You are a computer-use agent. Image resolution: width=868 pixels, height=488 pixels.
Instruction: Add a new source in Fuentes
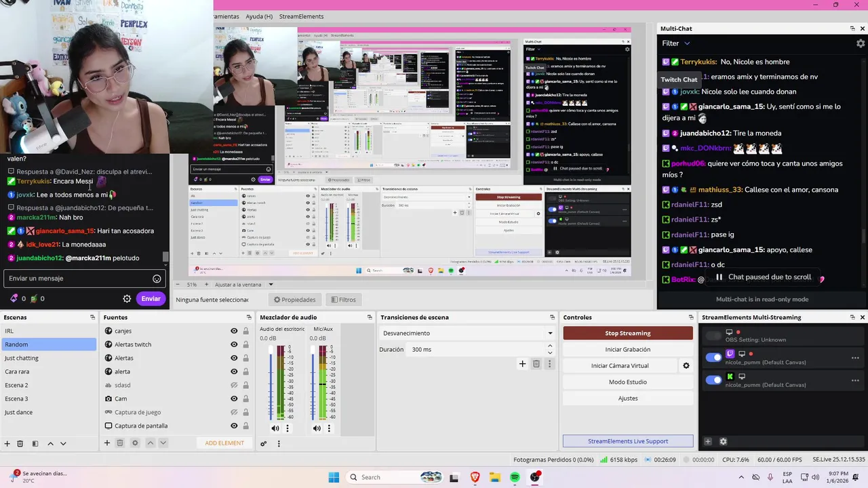[106, 443]
